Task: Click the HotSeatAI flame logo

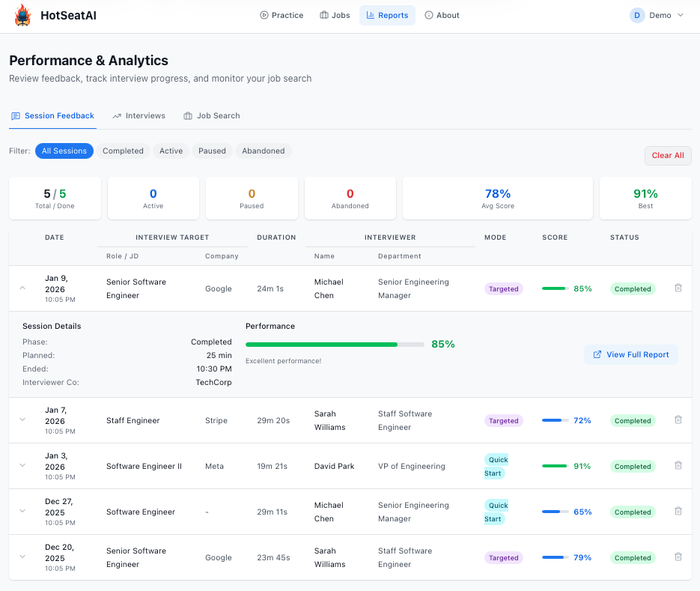Action: 23,15
